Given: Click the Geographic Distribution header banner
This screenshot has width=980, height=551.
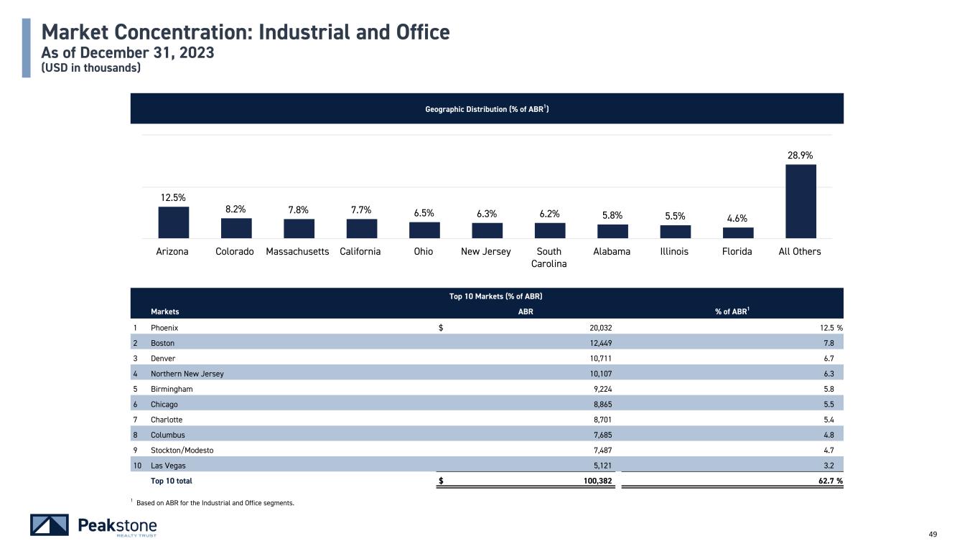Looking at the screenshot, I should pos(486,109).
